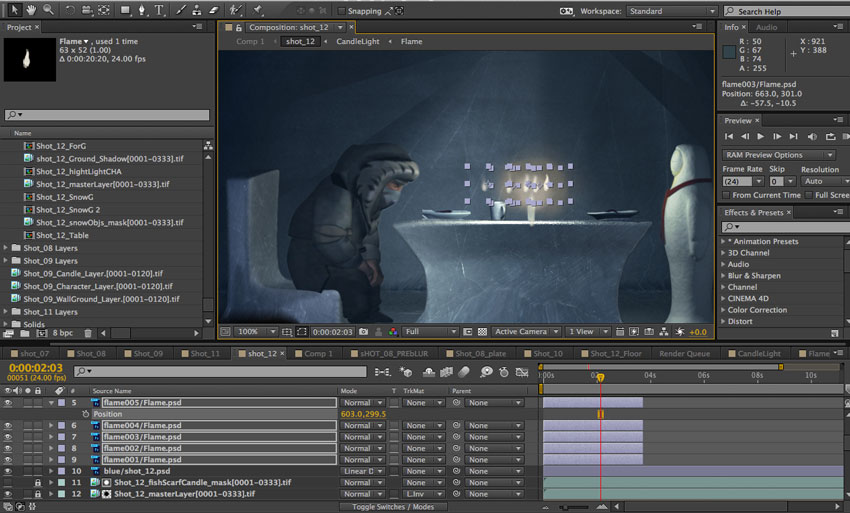
Task: Select the Rectangle shape tool
Action: click(x=125, y=10)
